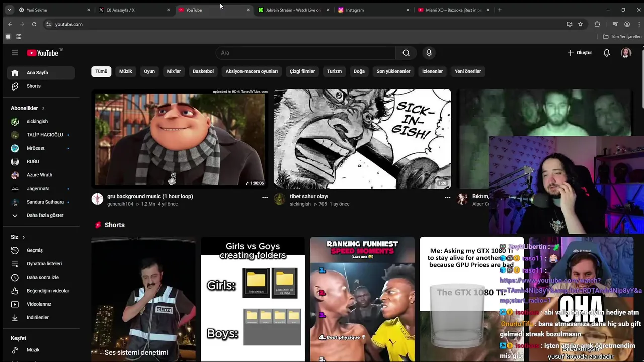
Task: Expand Daha fazla göster subscriptions
Action: pyautogui.click(x=41, y=215)
